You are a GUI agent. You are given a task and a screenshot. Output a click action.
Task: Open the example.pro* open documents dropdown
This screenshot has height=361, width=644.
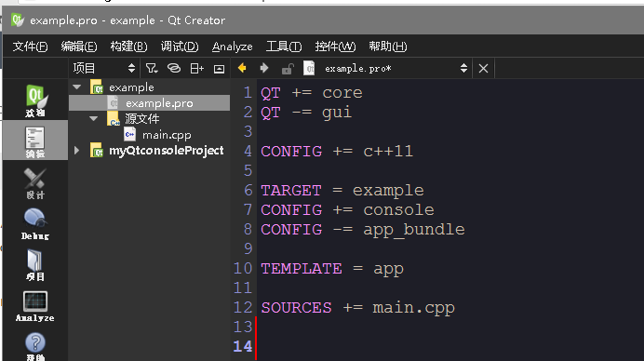pos(396,69)
